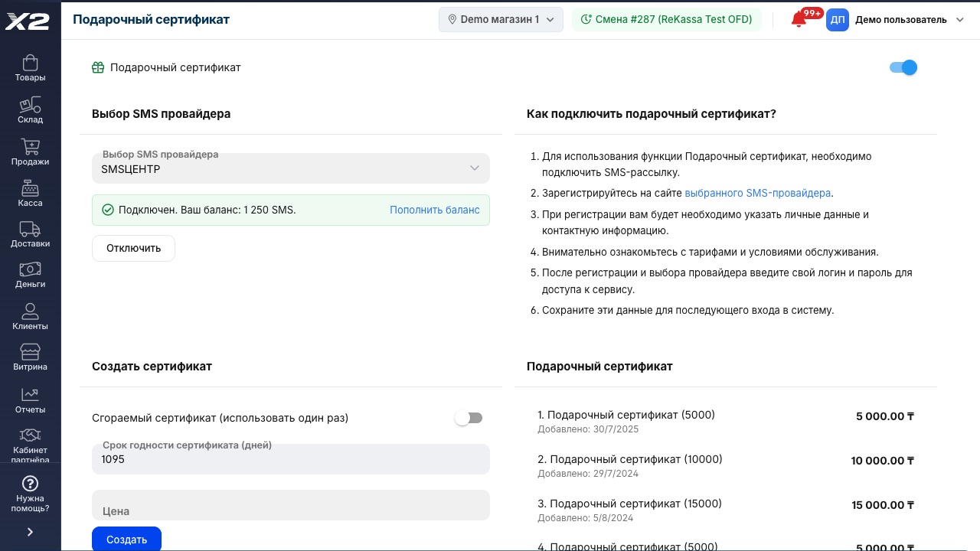Toggle the Подарочный сертификат feature switch
The height and width of the screenshot is (551, 980).
point(903,67)
